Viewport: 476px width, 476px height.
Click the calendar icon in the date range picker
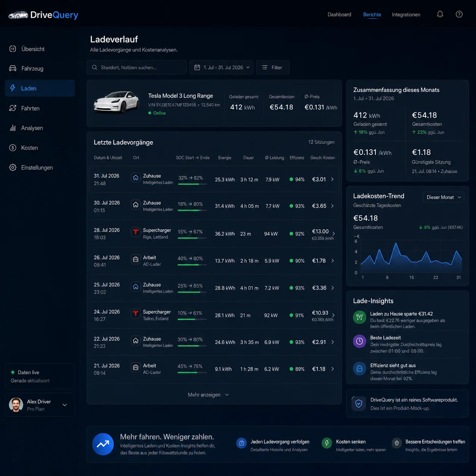click(197, 68)
